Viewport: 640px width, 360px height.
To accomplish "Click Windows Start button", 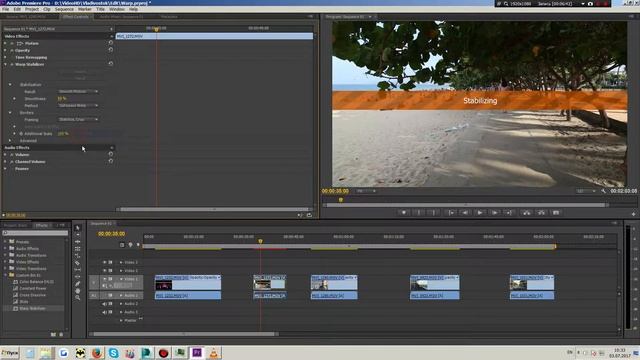I will pos(10,353).
